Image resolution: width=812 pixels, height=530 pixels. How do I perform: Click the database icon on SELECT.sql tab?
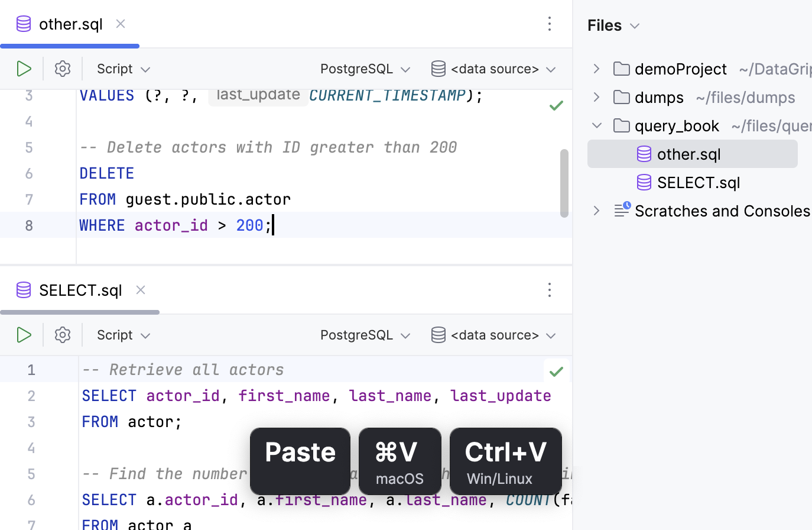point(24,290)
